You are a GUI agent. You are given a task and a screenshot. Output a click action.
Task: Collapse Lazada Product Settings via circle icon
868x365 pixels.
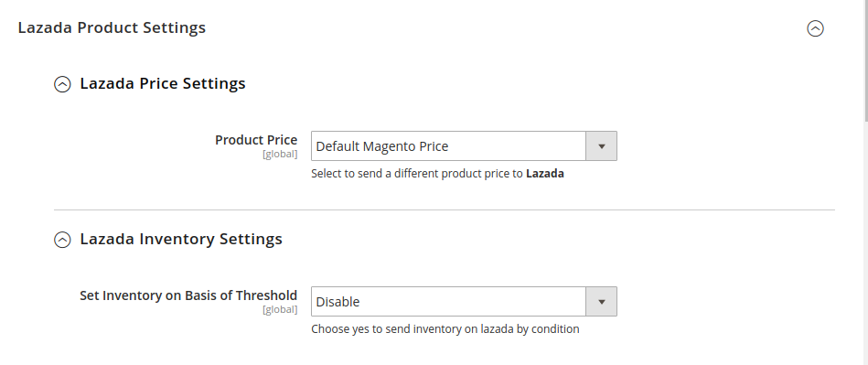815,28
